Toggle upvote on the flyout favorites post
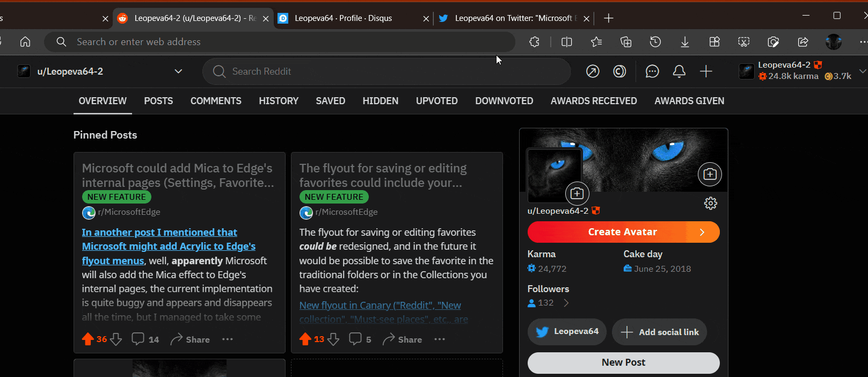 pyautogui.click(x=305, y=339)
